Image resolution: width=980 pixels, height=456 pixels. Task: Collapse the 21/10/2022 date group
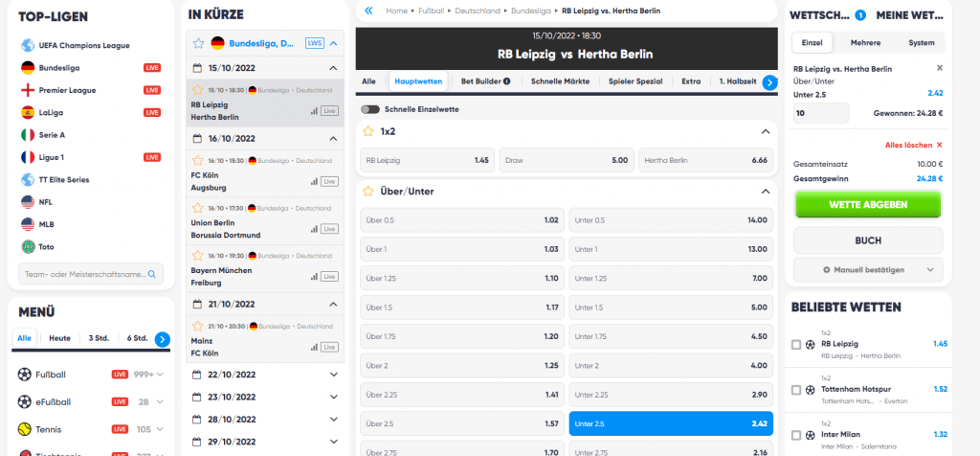coord(333,304)
